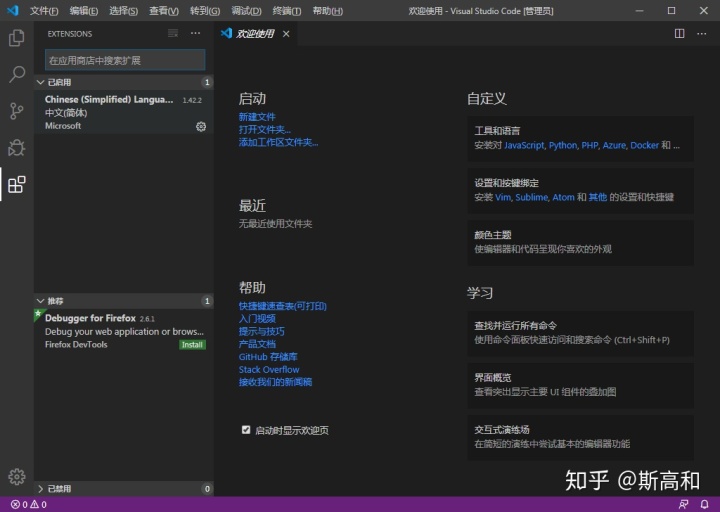Screen dimensions: 720x512
Task: Close the 欢迎使用 tab
Action: pyautogui.click(x=286, y=34)
